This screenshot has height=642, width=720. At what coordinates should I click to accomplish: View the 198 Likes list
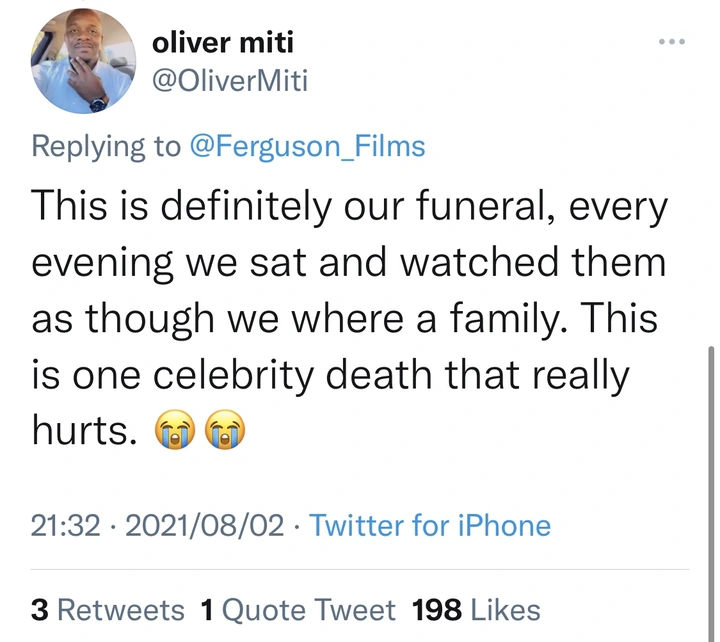[x=476, y=609]
